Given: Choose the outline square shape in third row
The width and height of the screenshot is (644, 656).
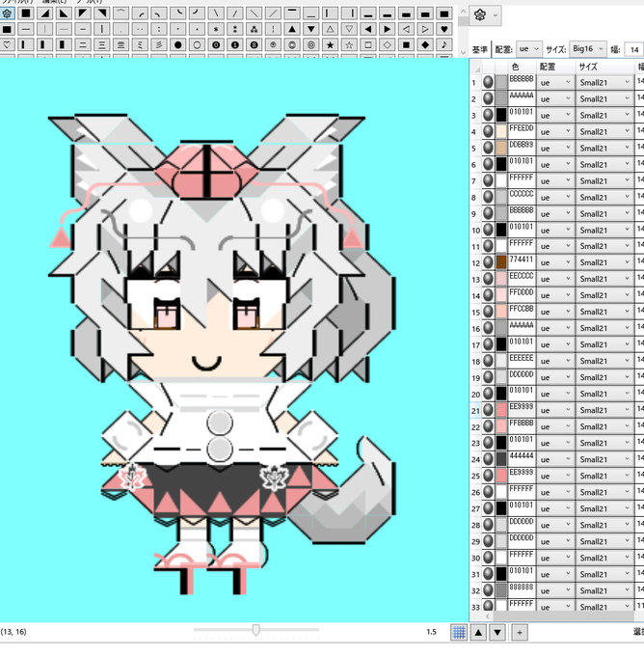Looking at the screenshot, I should click(368, 44).
